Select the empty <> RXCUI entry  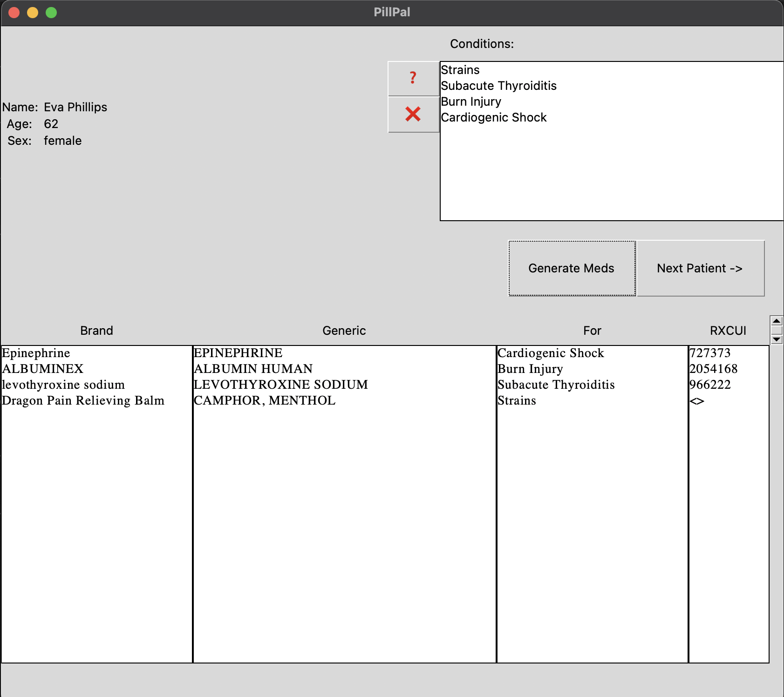[x=697, y=401]
